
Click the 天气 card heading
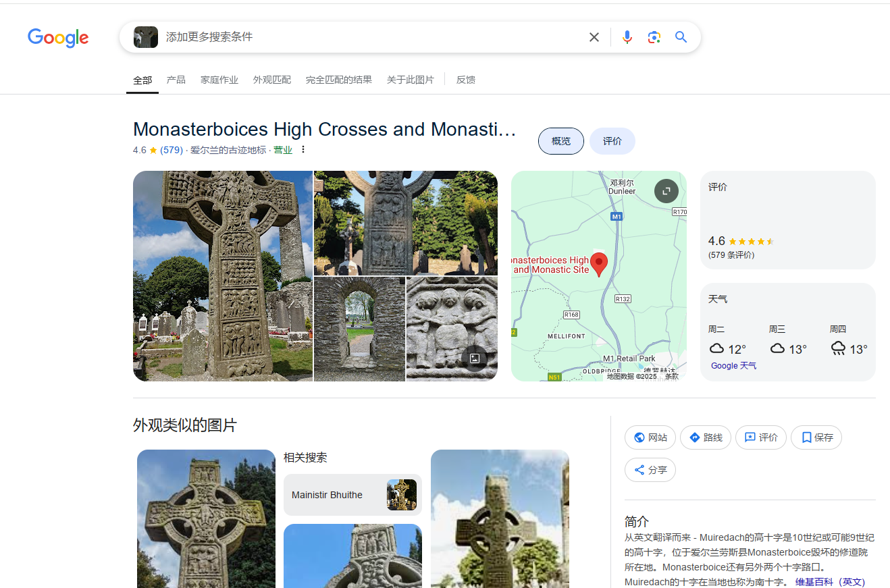click(x=718, y=299)
